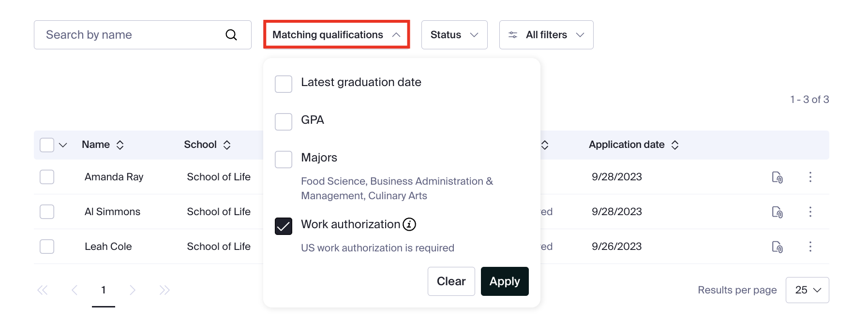
Task: Click Amanda Ray's 9/28/2023 application date
Action: pyautogui.click(x=617, y=177)
